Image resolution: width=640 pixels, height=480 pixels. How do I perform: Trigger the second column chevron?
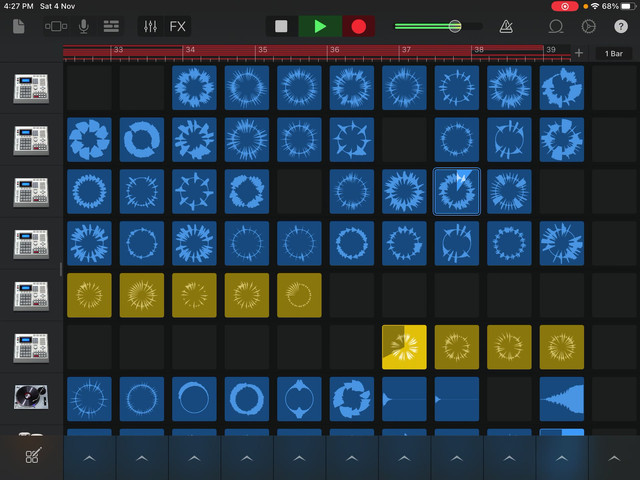pyautogui.click(x=142, y=458)
